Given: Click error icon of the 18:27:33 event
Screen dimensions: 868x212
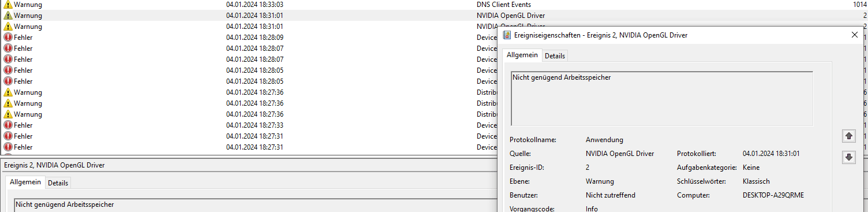Looking at the screenshot, I should [8, 125].
